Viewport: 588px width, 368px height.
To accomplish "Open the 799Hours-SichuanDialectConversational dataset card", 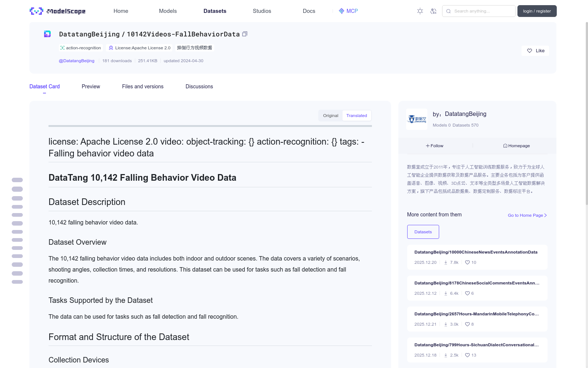I will 477,350.
